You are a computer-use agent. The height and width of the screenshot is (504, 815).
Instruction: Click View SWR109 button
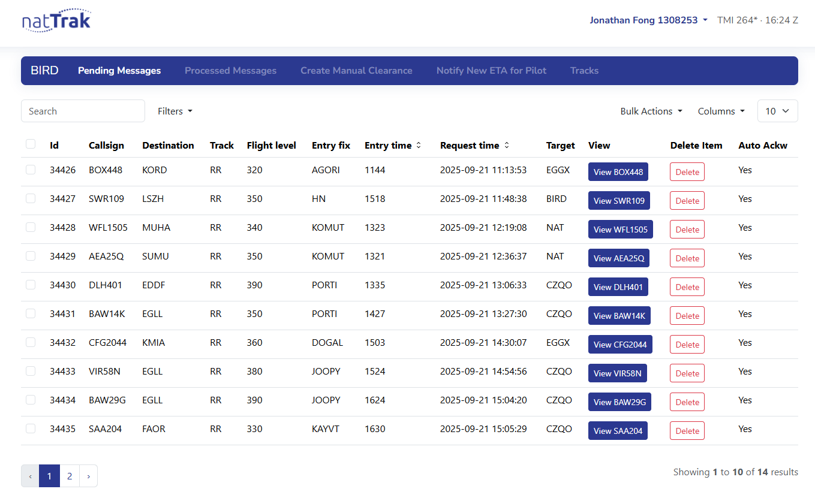619,201
